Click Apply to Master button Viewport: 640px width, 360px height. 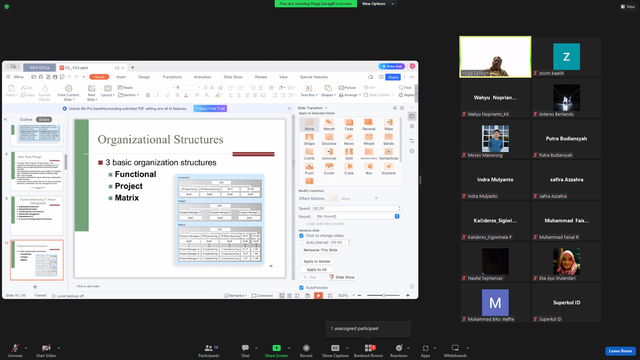[x=317, y=261]
